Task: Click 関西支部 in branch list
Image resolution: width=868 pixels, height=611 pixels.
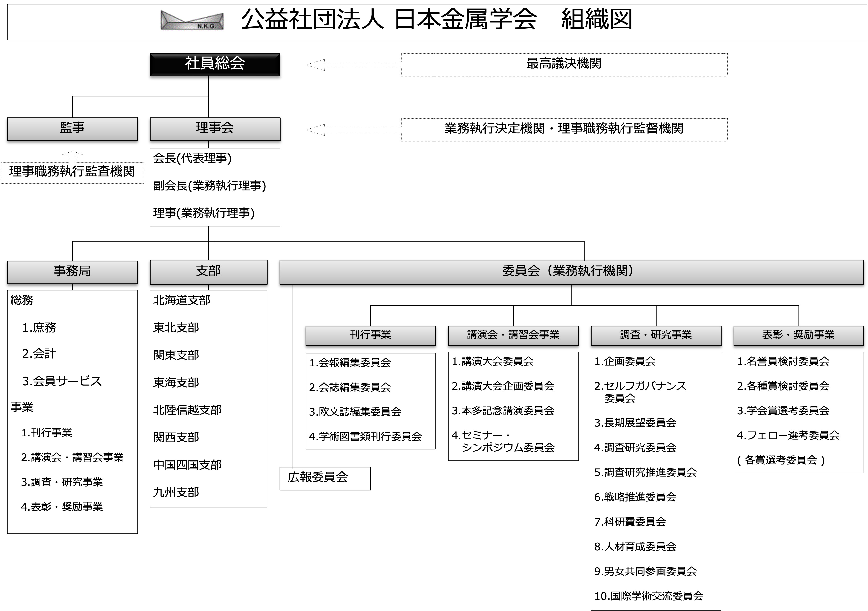Action: click(176, 438)
